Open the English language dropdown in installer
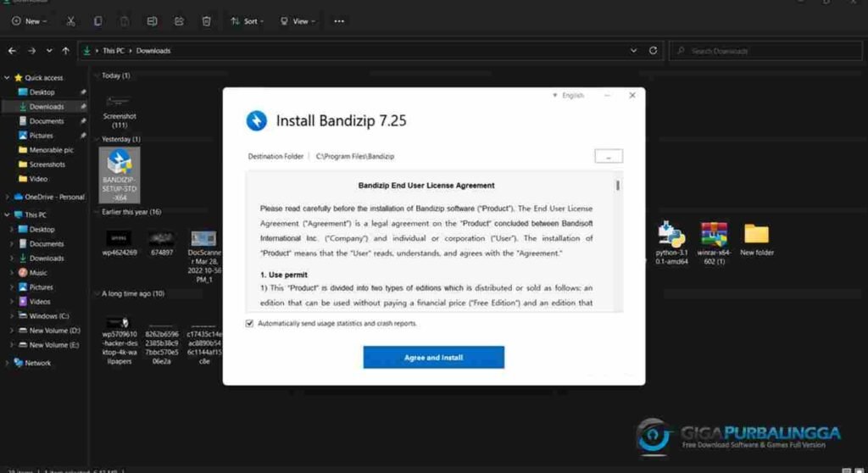The height and width of the screenshot is (473, 868). pyautogui.click(x=569, y=95)
